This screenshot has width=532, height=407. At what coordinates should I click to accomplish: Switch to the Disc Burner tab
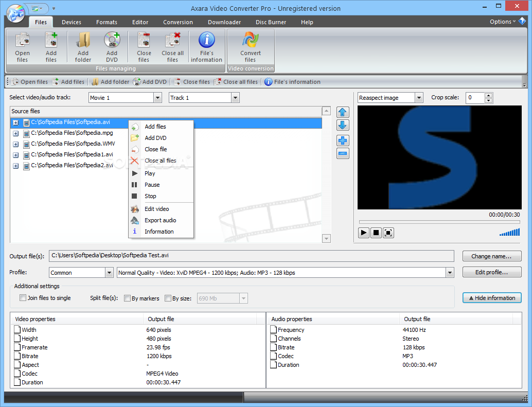pyautogui.click(x=271, y=22)
